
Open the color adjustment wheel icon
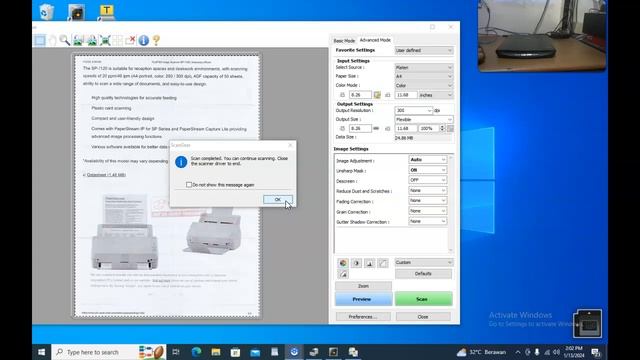343,263
